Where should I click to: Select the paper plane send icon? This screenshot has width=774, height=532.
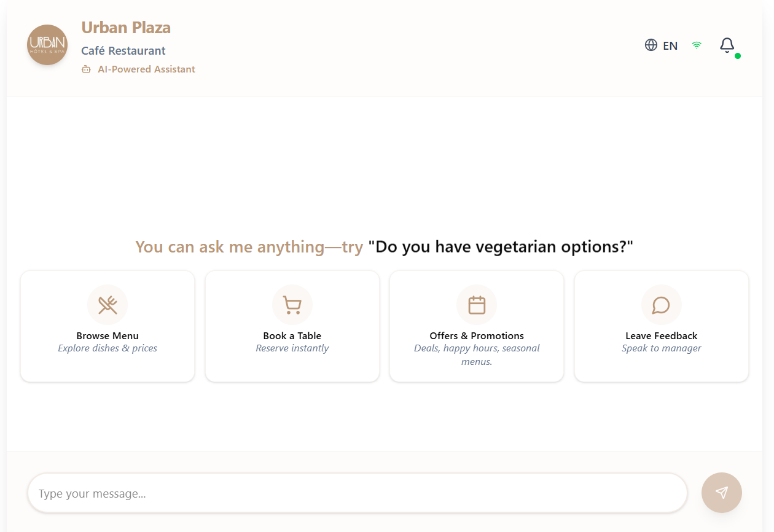[x=721, y=493]
